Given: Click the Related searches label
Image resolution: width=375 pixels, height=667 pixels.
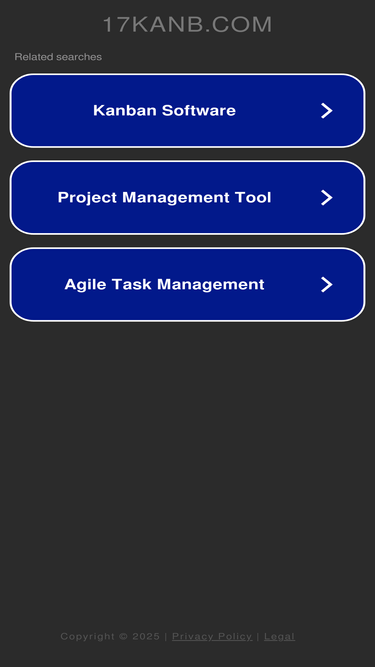Looking at the screenshot, I should 58,57.
